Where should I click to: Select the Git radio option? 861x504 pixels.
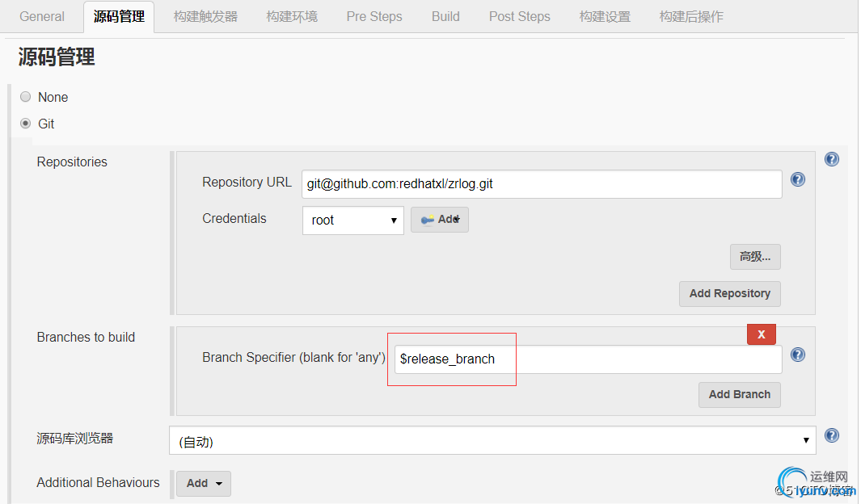(25, 124)
